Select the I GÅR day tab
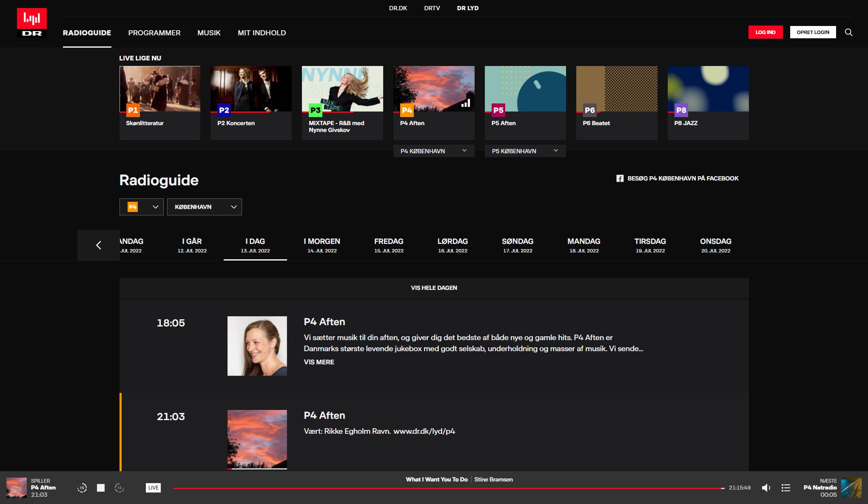868x504 pixels. click(192, 245)
